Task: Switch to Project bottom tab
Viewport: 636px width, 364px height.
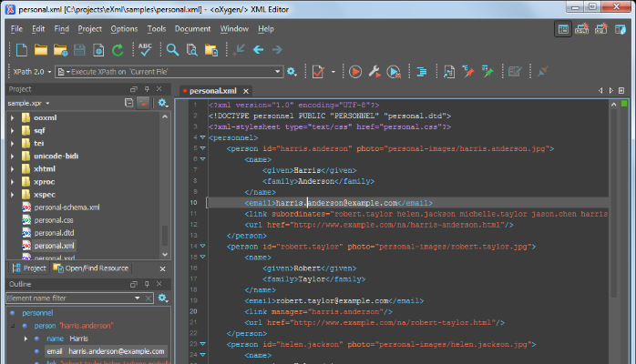Action: coord(29,268)
